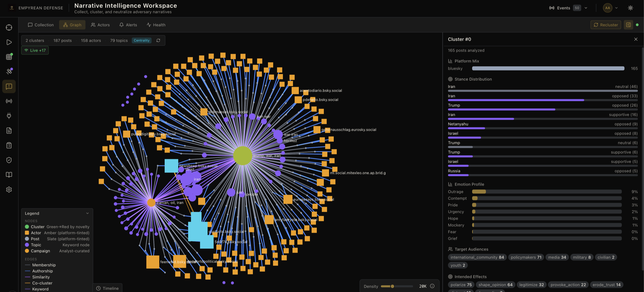Open the clipboard icon in sidebar
The image size is (644, 292).
9,145
